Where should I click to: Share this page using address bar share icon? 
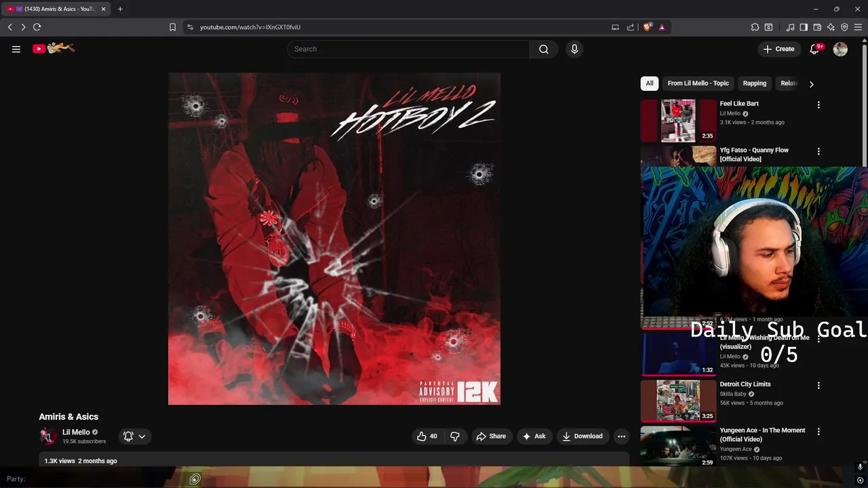coord(631,27)
